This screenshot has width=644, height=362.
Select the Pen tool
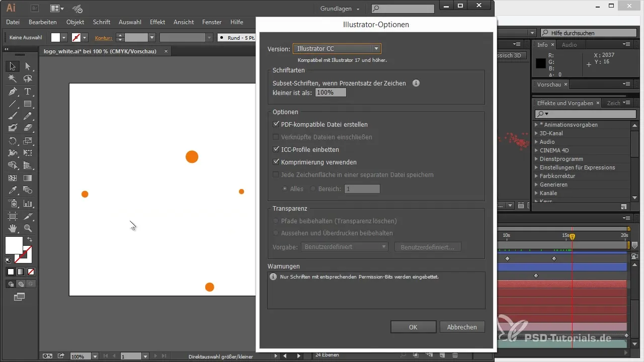(x=13, y=92)
